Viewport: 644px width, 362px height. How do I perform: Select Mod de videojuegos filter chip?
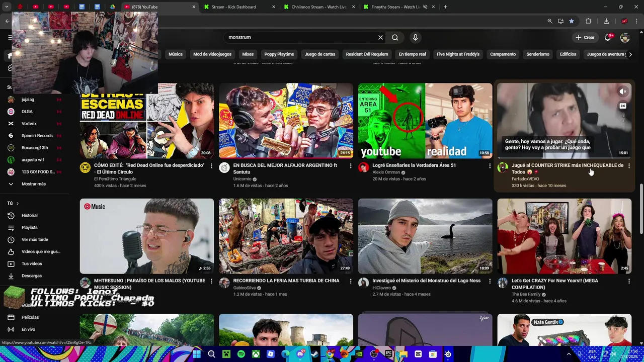212,54
